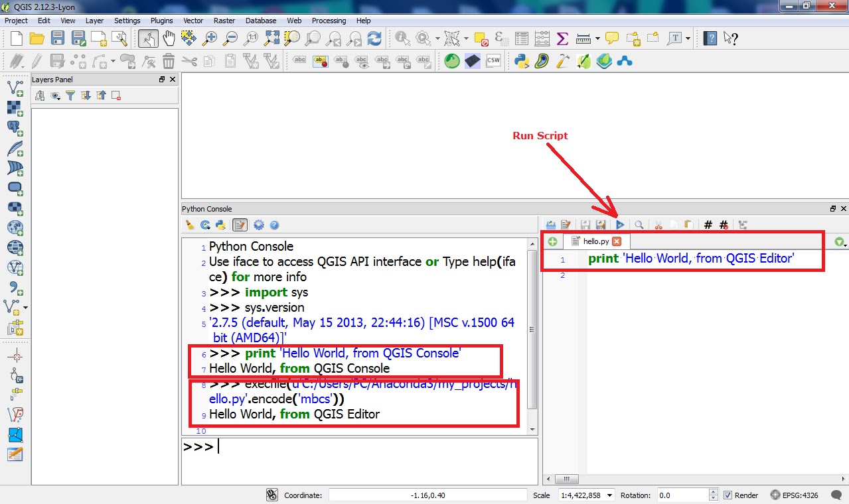Select the Identify Features tool
The image size is (849, 504).
click(x=402, y=38)
